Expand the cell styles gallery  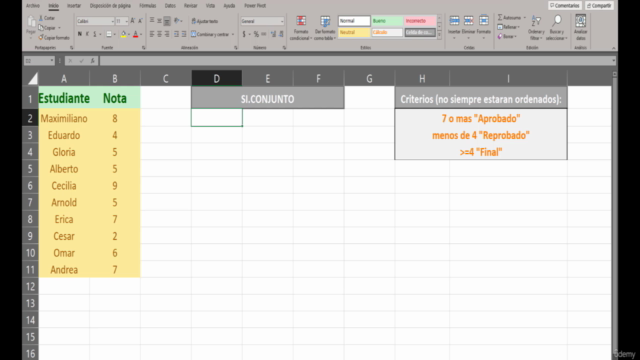pos(440,36)
